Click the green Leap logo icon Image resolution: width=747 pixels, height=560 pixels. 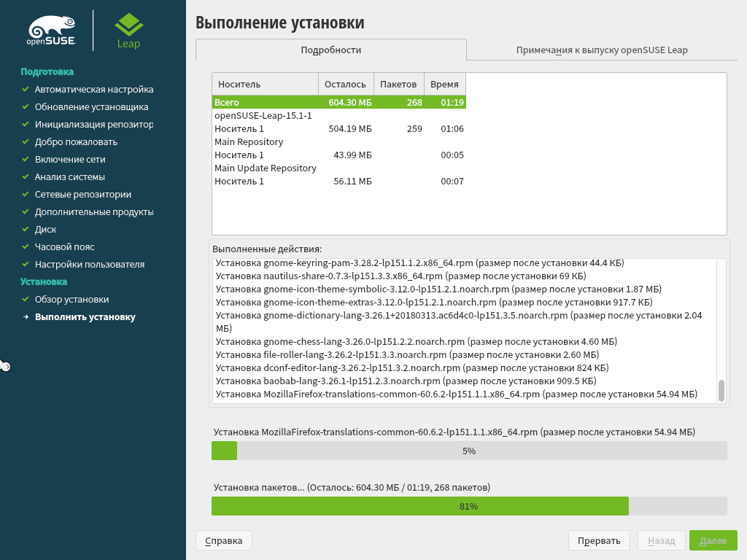[128, 24]
